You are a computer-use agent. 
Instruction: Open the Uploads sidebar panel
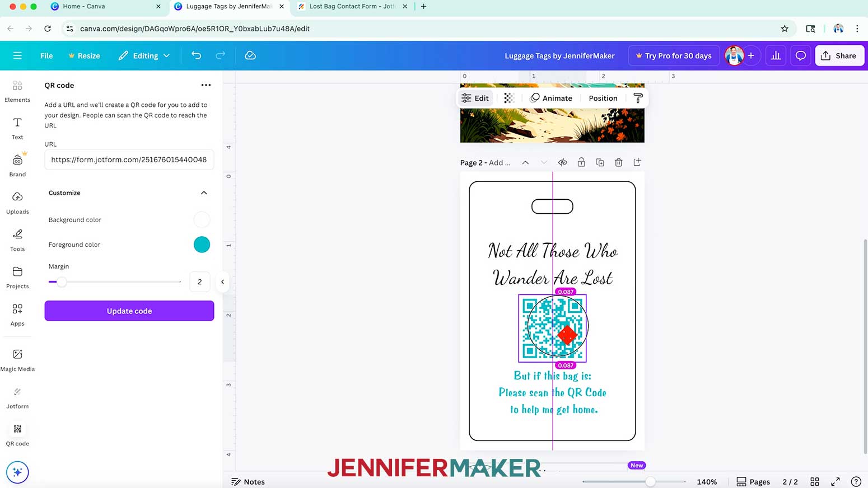pyautogui.click(x=17, y=203)
